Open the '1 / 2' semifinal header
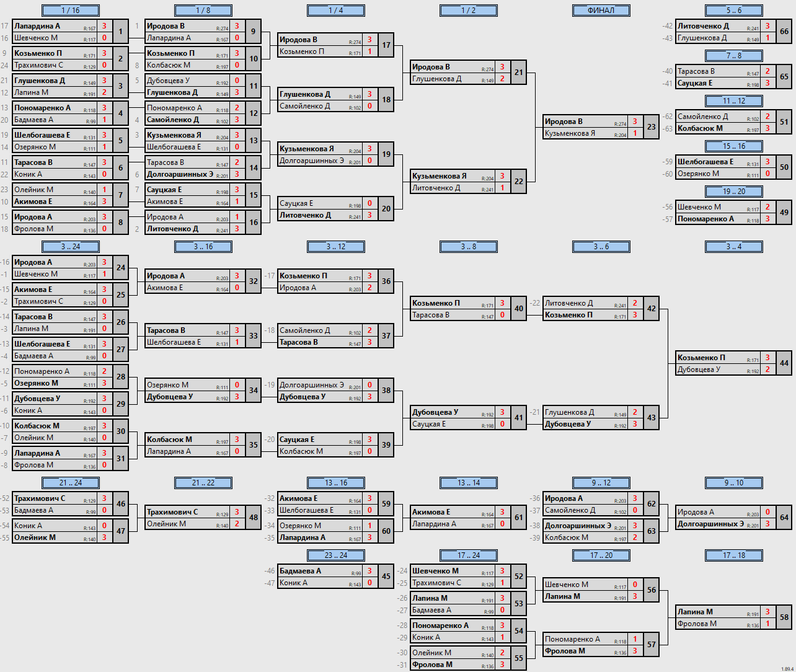This screenshot has height=672, width=796. 469,11
